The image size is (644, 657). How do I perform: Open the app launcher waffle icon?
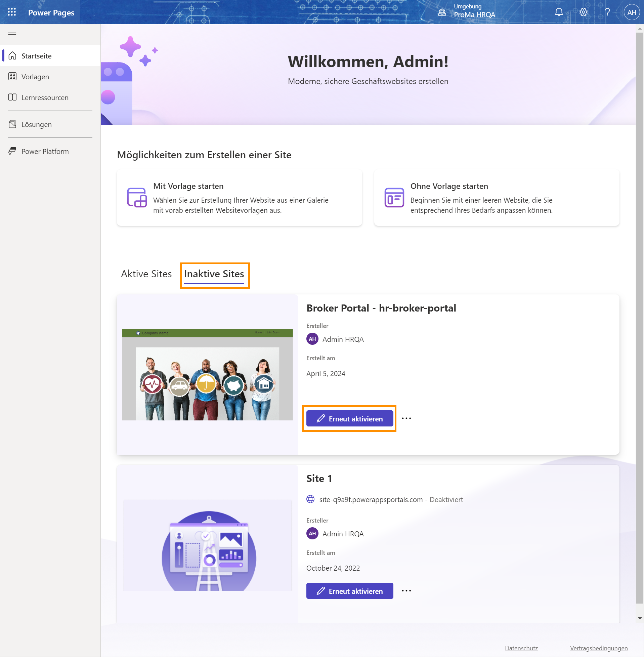point(12,12)
